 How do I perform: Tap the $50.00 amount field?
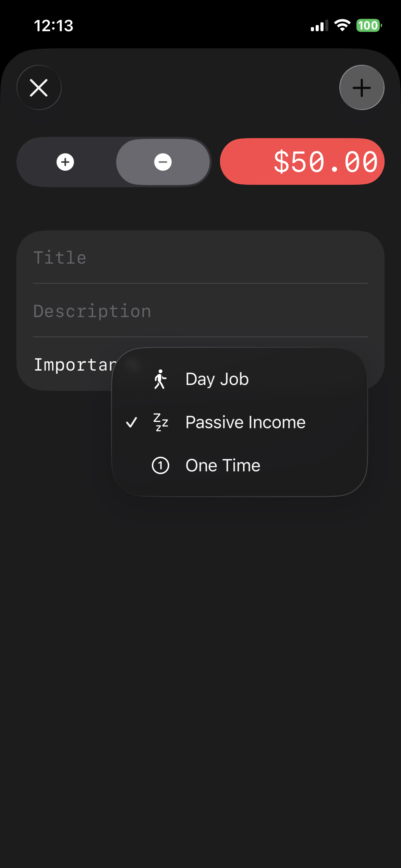302,162
